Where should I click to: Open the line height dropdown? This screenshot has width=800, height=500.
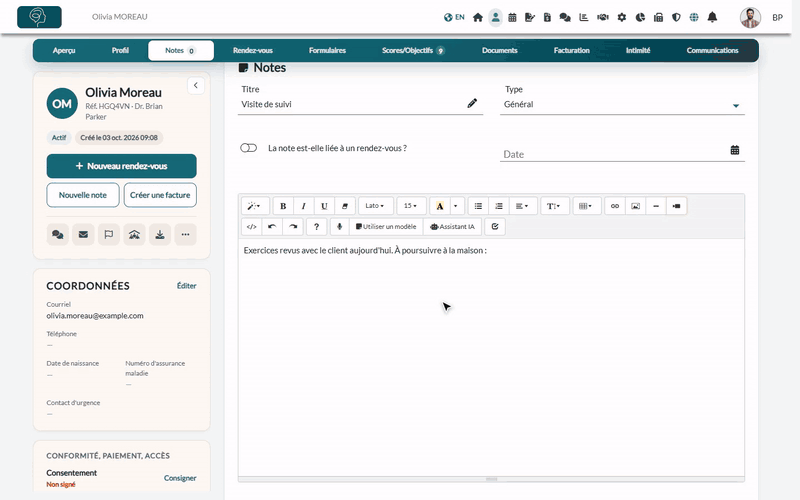click(554, 206)
